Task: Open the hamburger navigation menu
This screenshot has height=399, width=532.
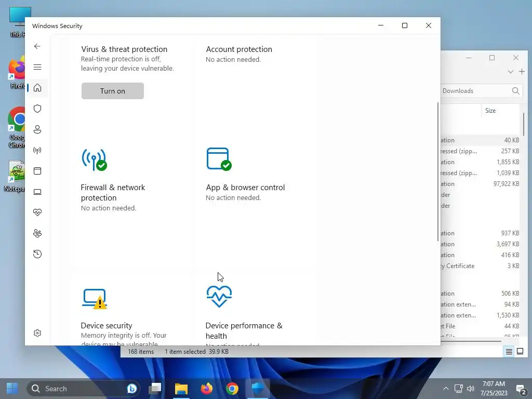Action: pos(37,67)
